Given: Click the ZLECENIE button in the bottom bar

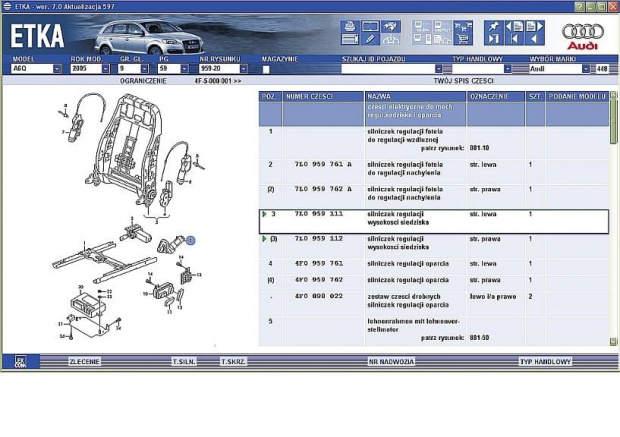Looking at the screenshot, I should [x=85, y=361].
